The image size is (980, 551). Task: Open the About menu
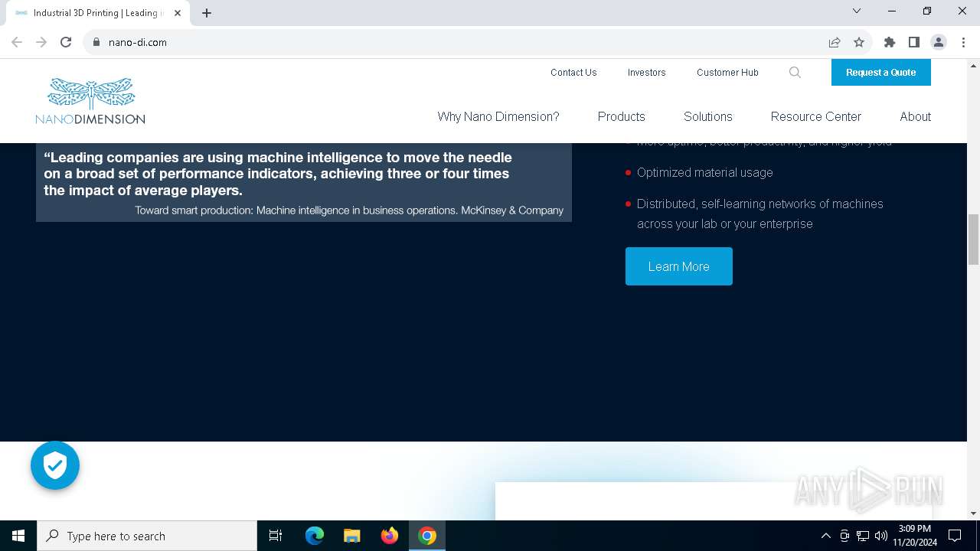(916, 116)
